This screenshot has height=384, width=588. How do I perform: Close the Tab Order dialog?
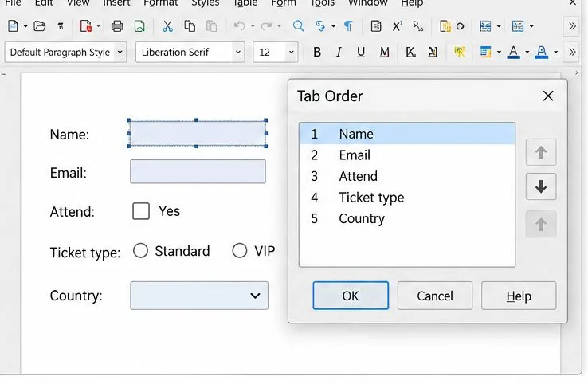(548, 96)
